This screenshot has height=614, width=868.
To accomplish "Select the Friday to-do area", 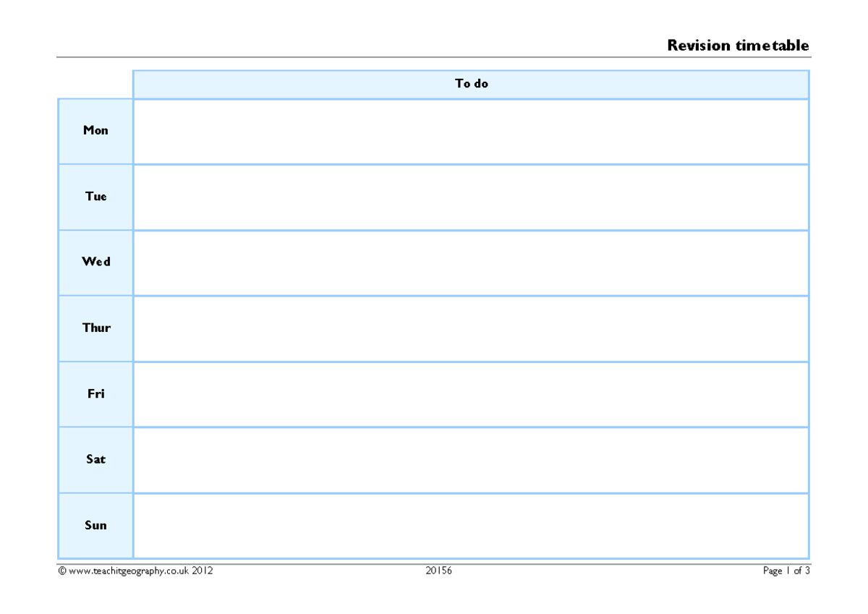I will (470, 393).
